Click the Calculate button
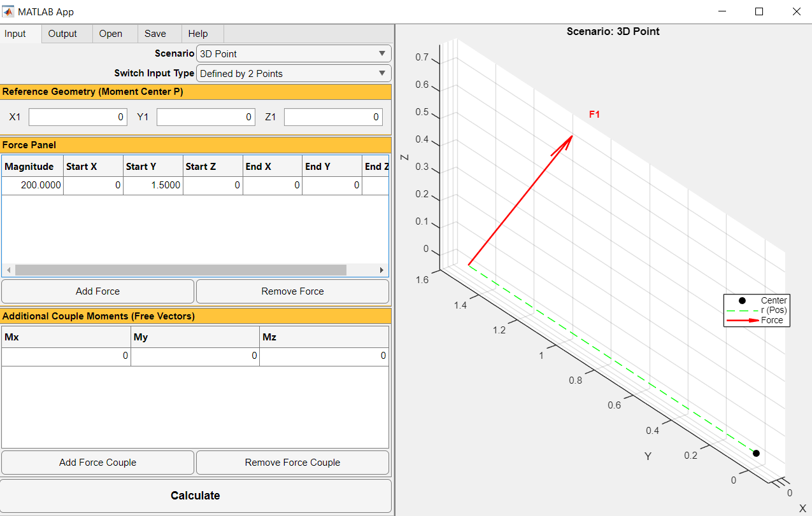 point(196,496)
